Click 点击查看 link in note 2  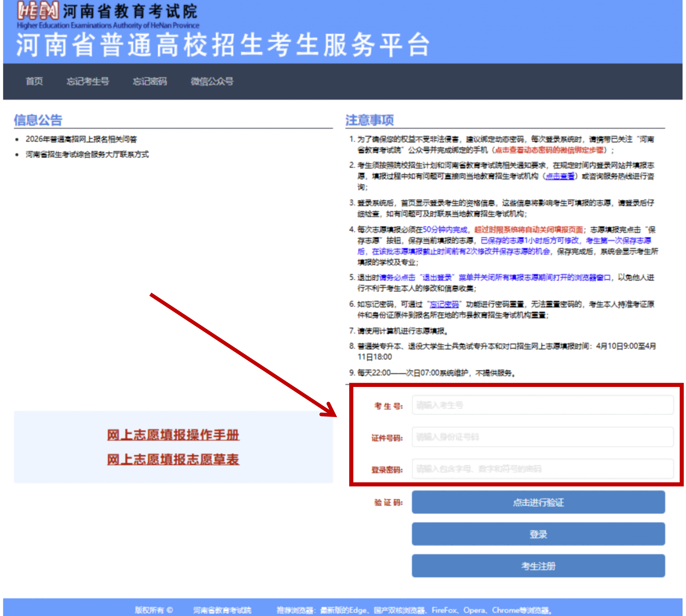click(560, 176)
